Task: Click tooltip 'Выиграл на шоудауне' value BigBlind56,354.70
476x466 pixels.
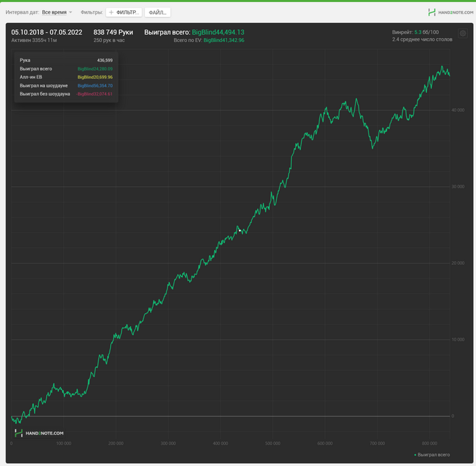Action: [95, 86]
